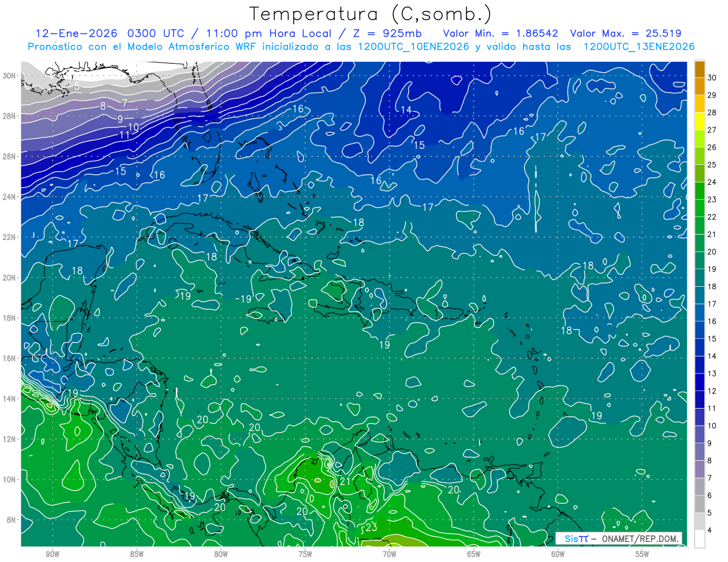Viewport: 728px width, 562px height.
Task: Click the color bar label 30
Action: point(713,78)
